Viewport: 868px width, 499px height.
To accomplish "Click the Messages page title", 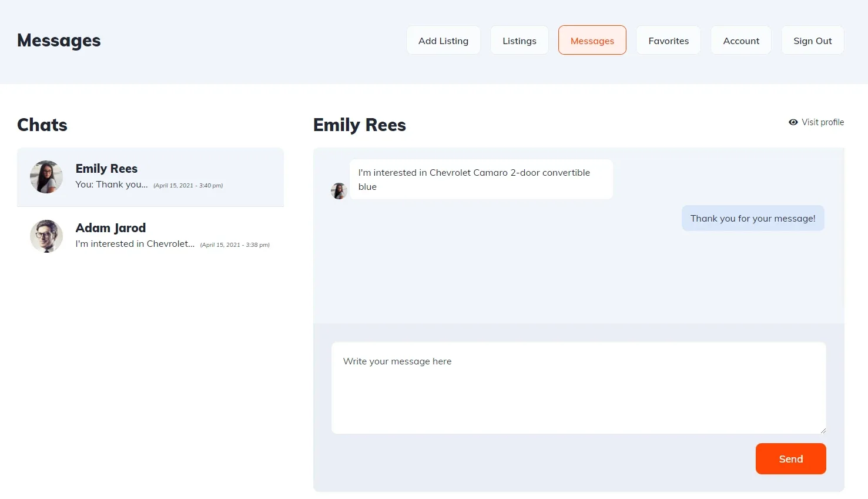I will [x=59, y=41].
